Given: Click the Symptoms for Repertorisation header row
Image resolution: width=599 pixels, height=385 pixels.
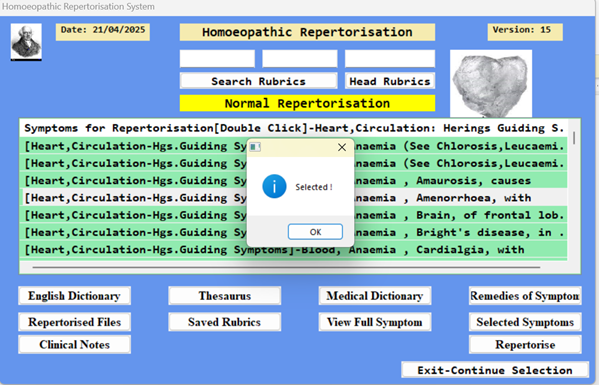Looking at the screenshot, I should tap(294, 128).
